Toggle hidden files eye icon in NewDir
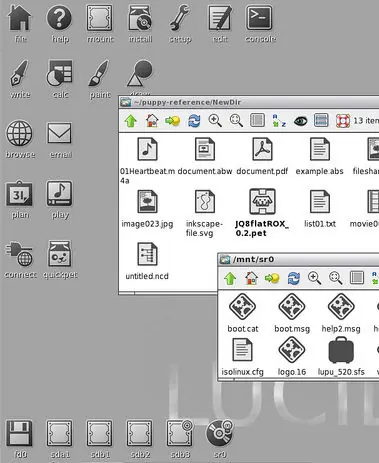Screen dimensions: 379x463 (x=300, y=121)
